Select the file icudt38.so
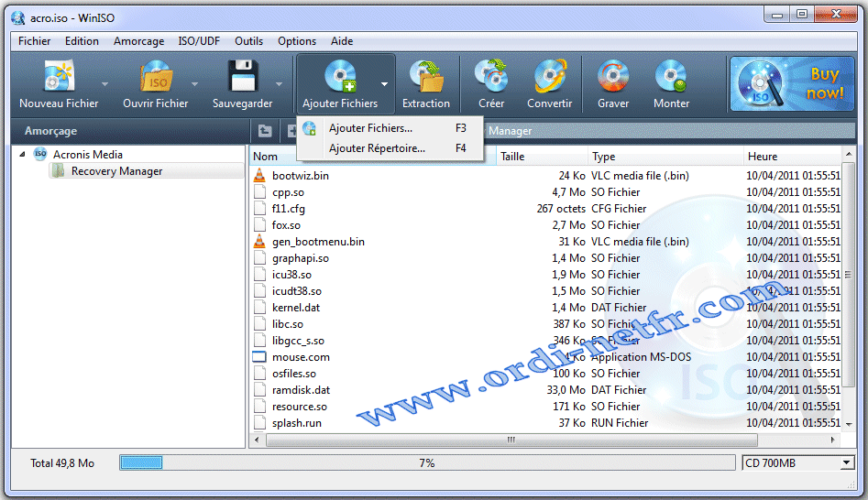Viewport: 868px width, 500px height. tap(297, 291)
